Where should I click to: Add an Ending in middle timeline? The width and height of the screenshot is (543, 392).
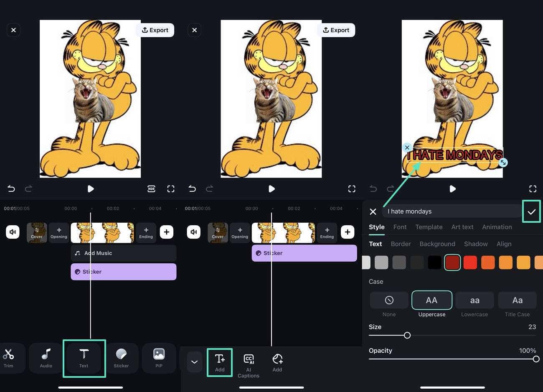(x=327, y=233)
